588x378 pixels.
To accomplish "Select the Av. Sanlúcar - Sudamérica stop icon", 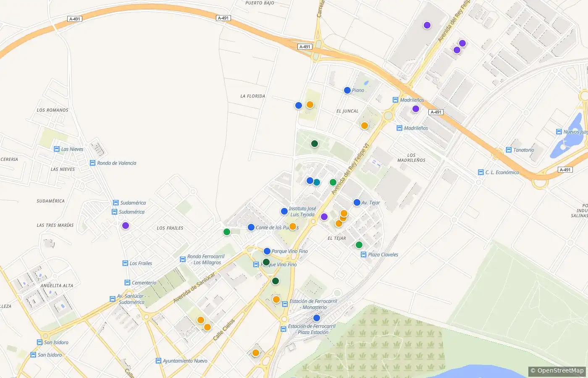I will tap(113, 299).
